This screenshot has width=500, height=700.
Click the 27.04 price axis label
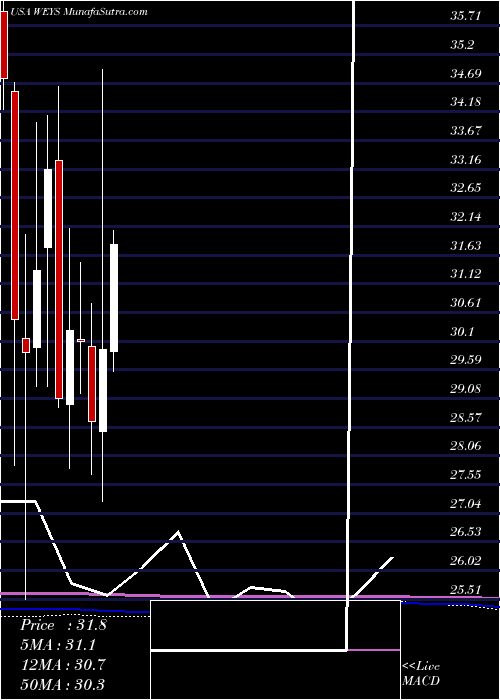tap(466, 504)
